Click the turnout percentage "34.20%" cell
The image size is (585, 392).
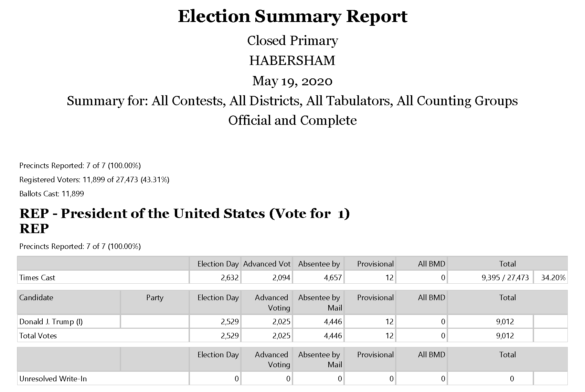click(x=553, y=278)
